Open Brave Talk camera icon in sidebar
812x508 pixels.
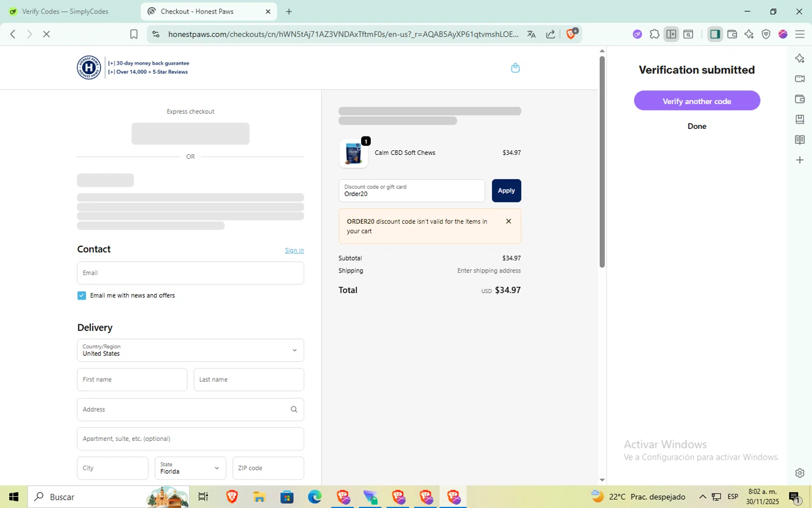point(800,79)
